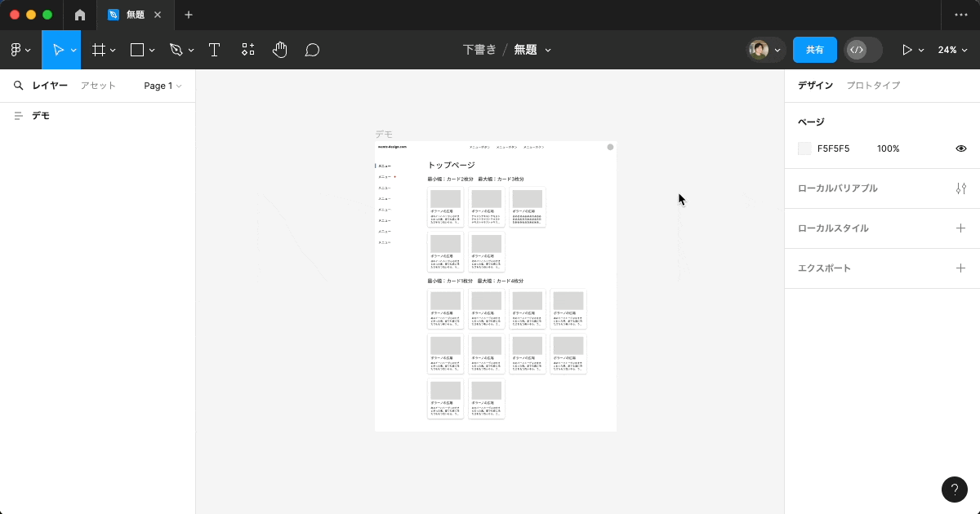Viewport: 980px width, 514px height.
Task: Select the Text tool
Action: pyautogui.click(x=214, y=50)
